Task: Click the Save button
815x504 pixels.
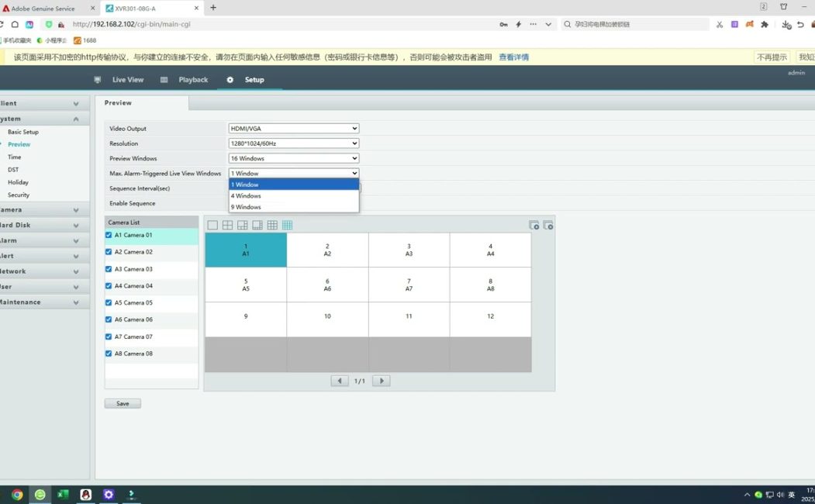Action: [123, 404]
